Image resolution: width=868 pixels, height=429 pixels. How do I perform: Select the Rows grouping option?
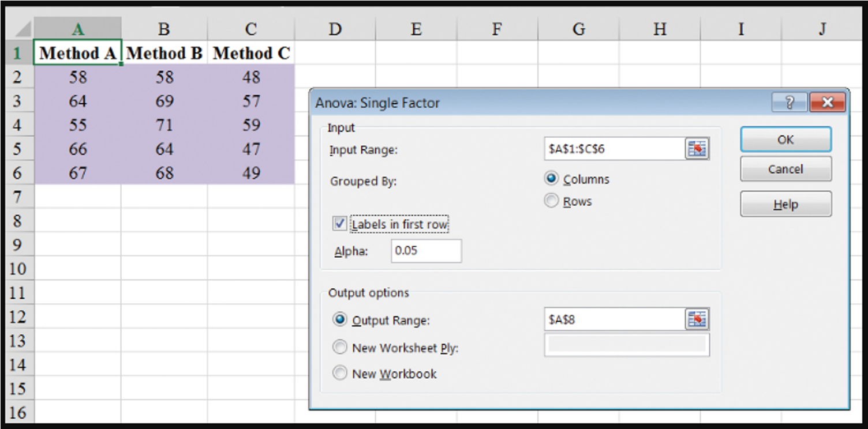[x=551, y=201]
